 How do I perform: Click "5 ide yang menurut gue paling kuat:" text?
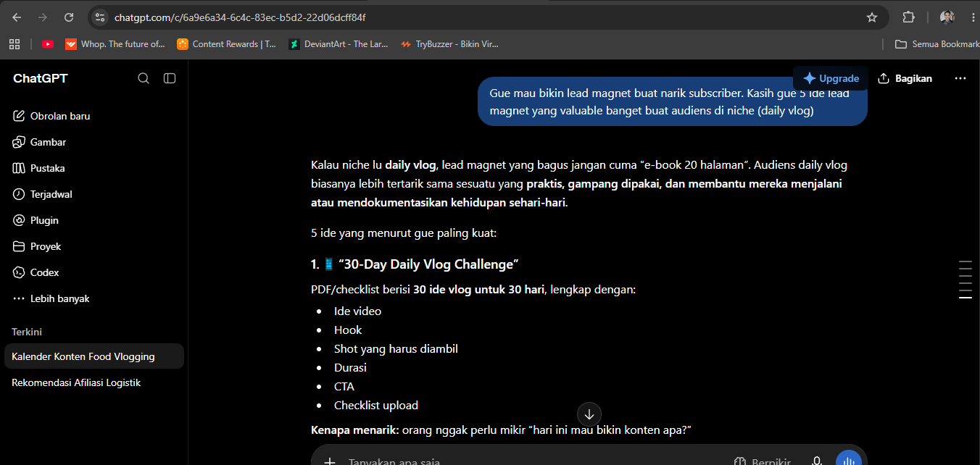coord(404,233)
